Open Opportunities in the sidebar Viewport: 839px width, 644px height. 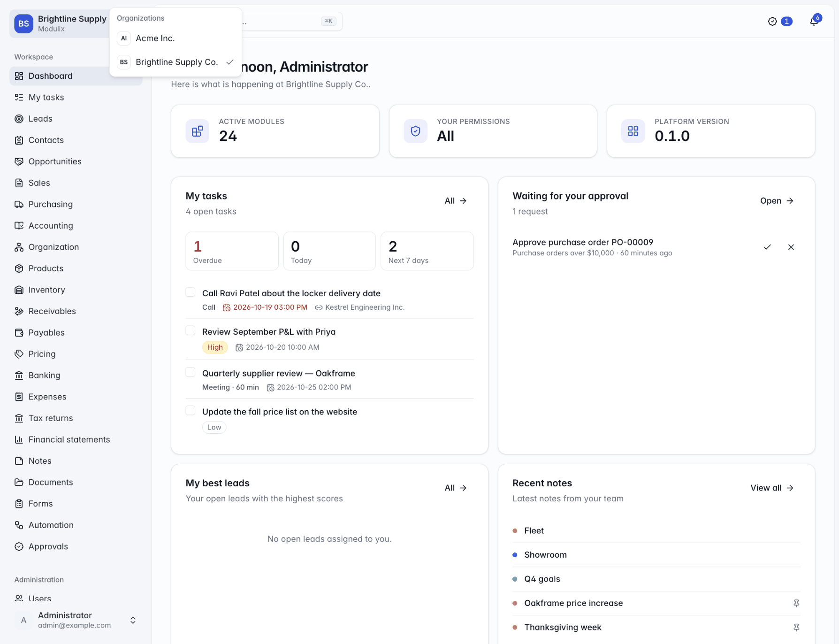(x=76, y=161)
